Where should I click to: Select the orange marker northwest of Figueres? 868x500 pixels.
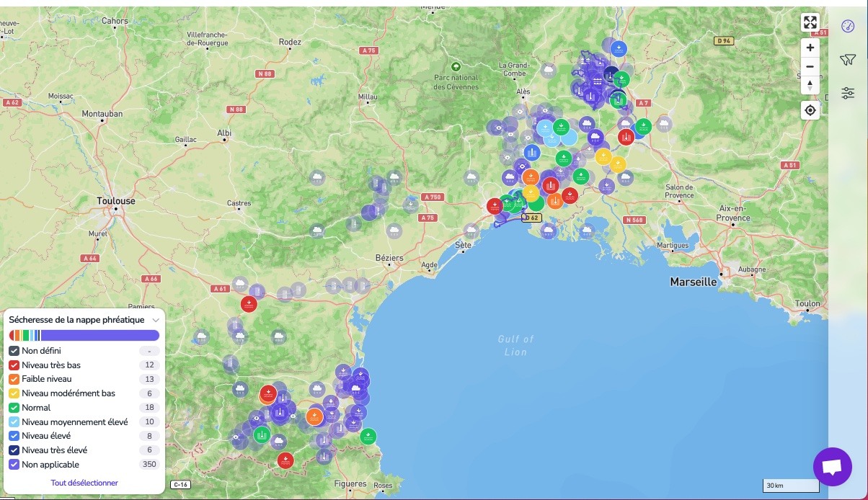(314, 416)
